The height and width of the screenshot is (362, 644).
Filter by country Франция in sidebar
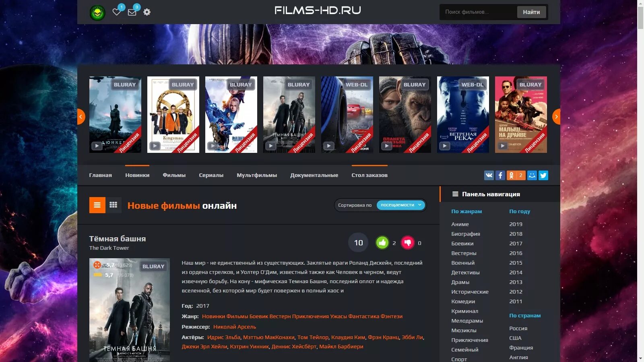pyautogui.click(x=521, y=348)
